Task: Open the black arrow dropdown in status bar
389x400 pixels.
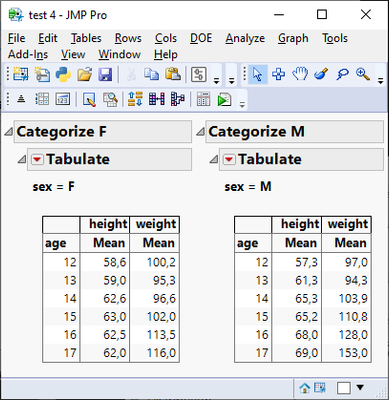Action: 360,387
